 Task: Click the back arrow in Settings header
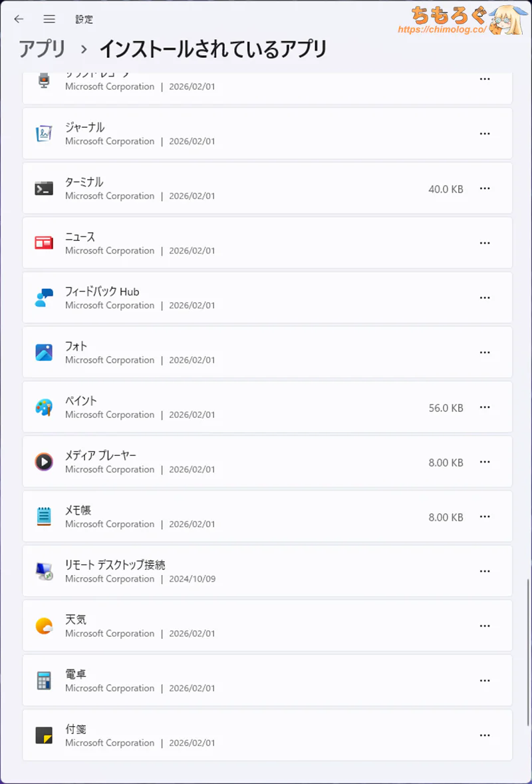pyautogui.click(x=19, y=19)
